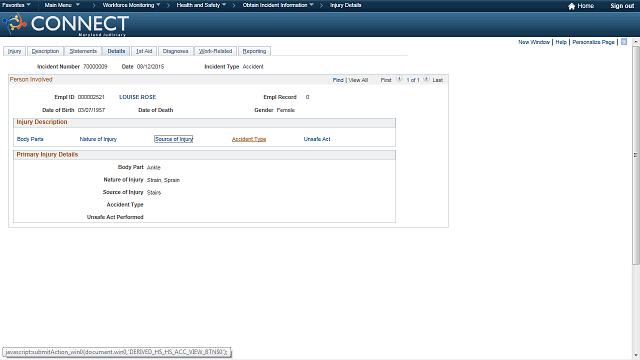Switch to the 1st Aid tab
This screenshot has height=360, width=640.
pos(144,51)
